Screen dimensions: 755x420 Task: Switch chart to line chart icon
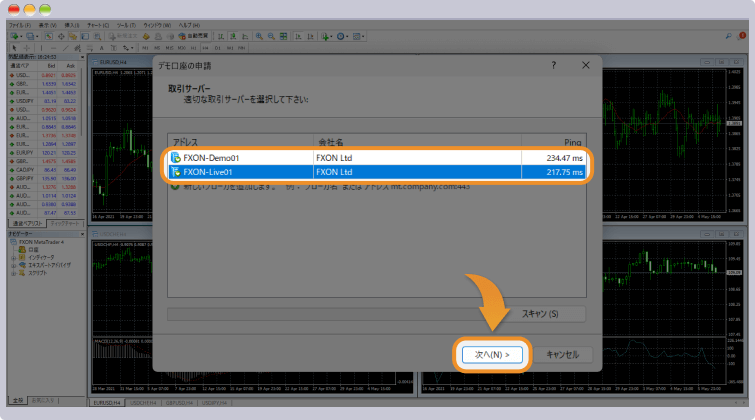pos(245,36)
